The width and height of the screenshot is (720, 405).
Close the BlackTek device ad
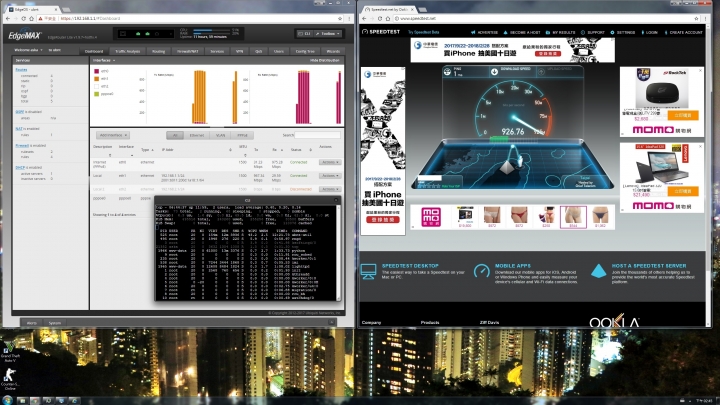(700, 70)
